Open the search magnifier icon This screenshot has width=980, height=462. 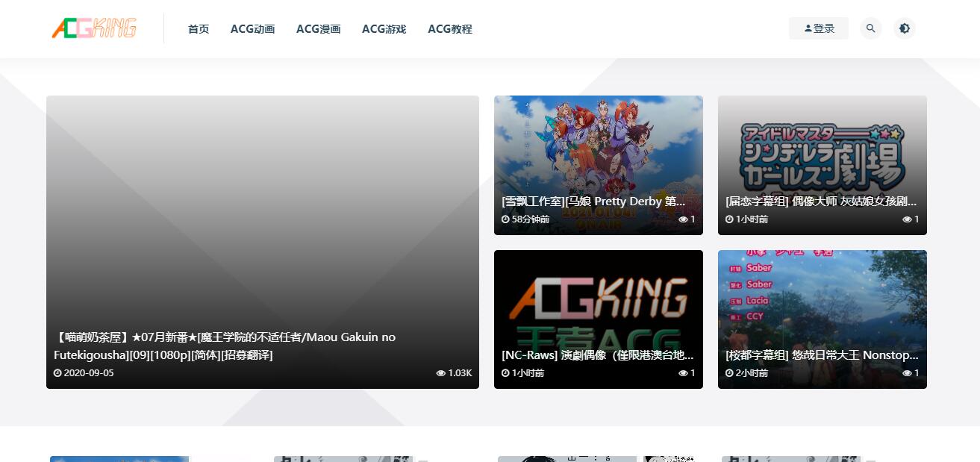click(870, 28)
